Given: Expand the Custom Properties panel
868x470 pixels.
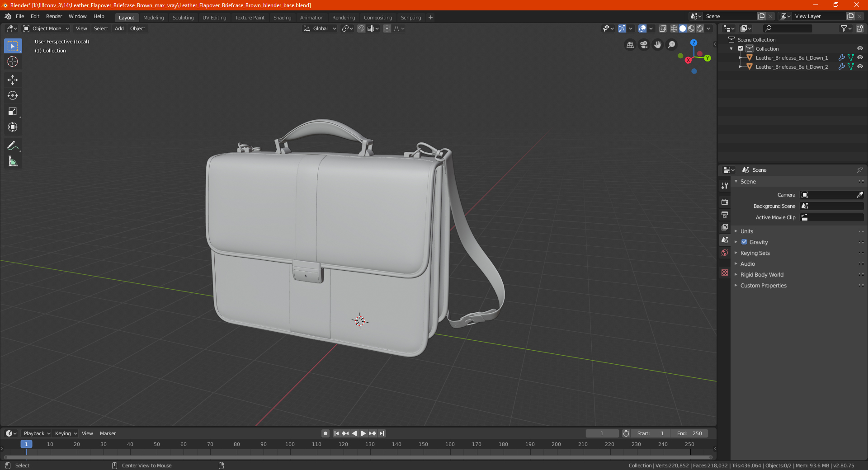Looking at the screenshot, I should [x=763, y=286].
